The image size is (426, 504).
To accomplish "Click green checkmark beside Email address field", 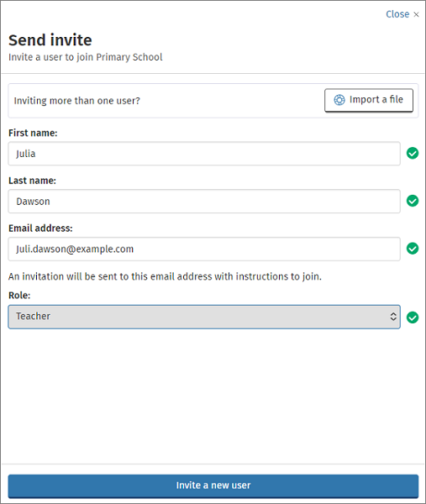I will click(413, 249).
